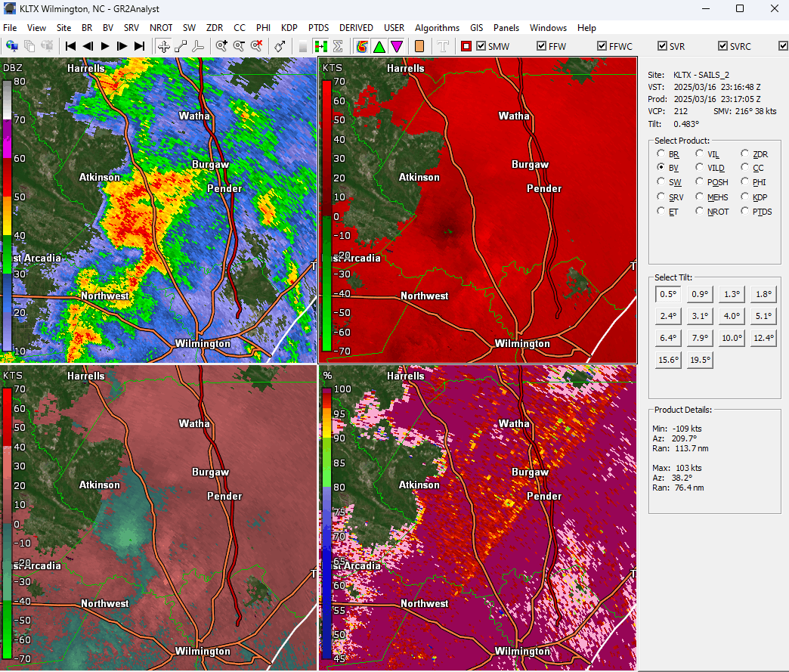Select the BR product radio button

[x=661, y=153]
